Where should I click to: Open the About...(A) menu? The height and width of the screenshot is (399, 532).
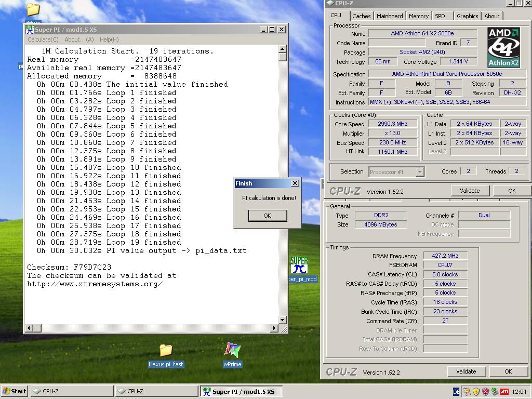coord(79,39)
